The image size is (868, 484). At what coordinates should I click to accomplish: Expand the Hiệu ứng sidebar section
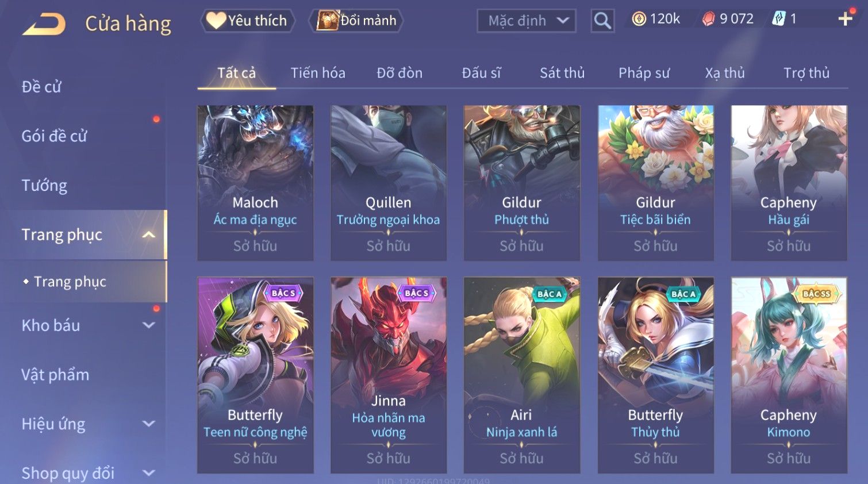pyautogui.click(x=149, y=424)
